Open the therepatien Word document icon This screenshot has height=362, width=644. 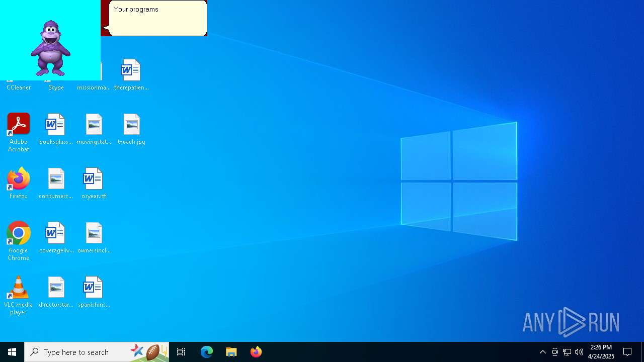point(131,75)
